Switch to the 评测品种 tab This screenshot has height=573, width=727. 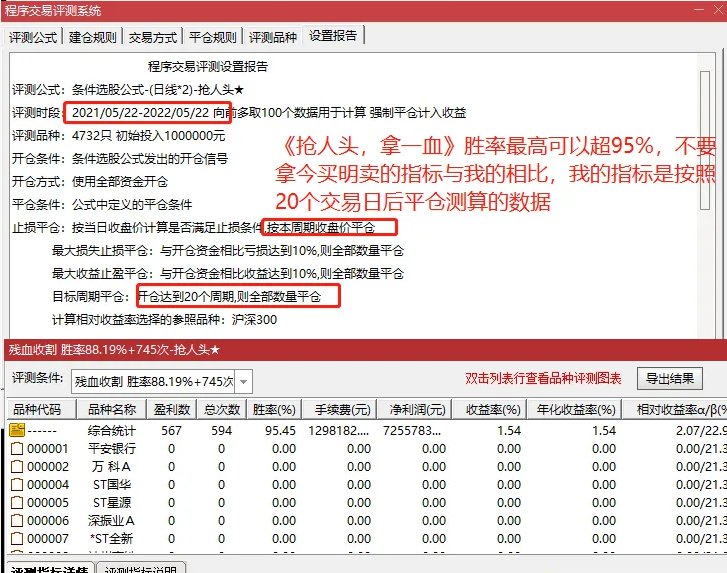tap(273, 37)
